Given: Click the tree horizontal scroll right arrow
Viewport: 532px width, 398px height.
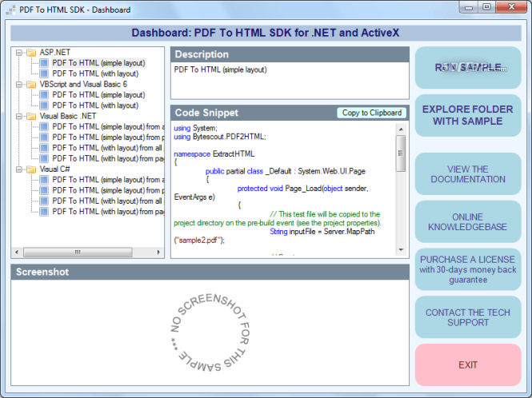Looking at the screenshot, I should pos(158,253).
